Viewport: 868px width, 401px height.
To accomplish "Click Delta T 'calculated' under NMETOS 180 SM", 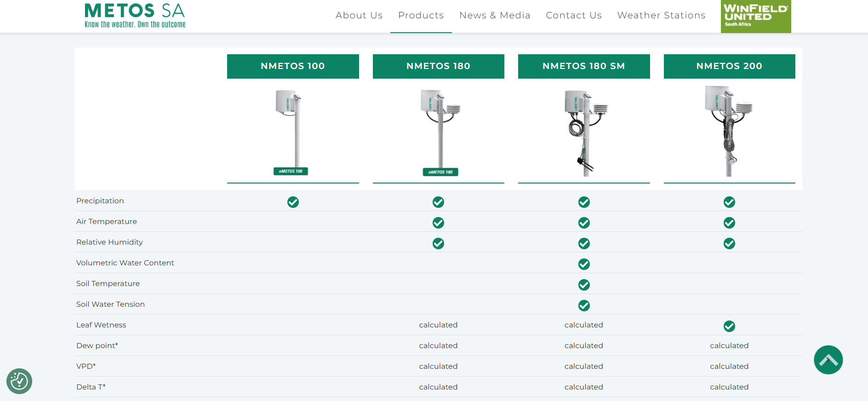I will tap(584, 387).
